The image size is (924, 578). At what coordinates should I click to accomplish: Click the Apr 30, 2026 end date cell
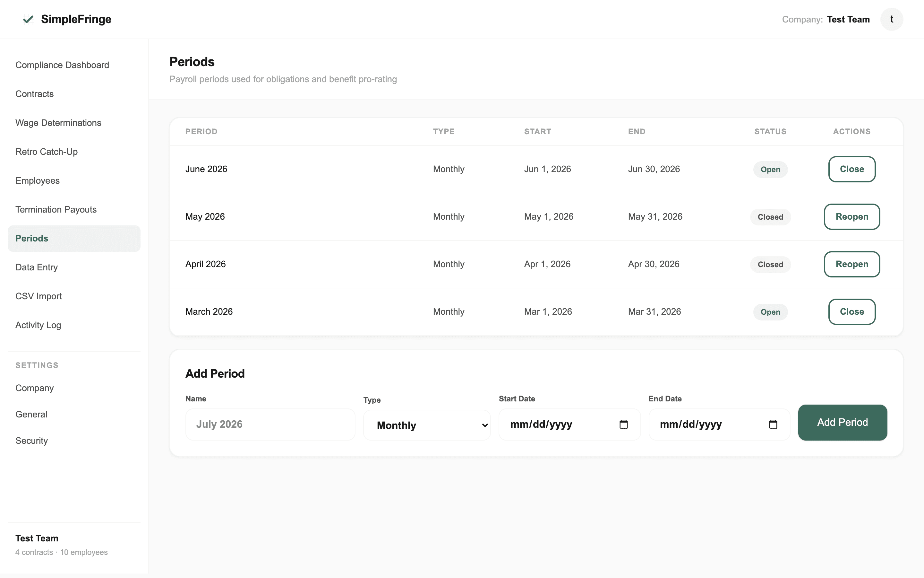pyautogui.click(x=654, y=264)
